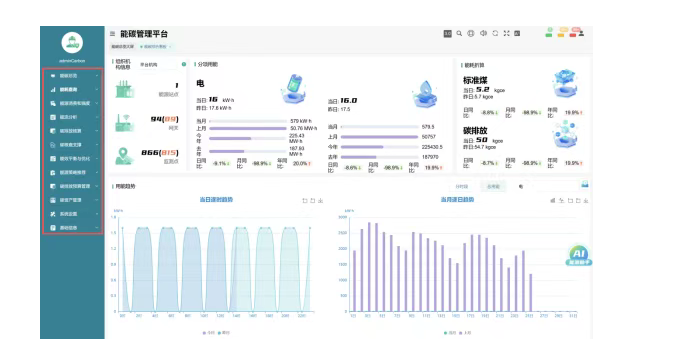
Task: Click the battery illustration in 电 card
Action: coord(294,88)
